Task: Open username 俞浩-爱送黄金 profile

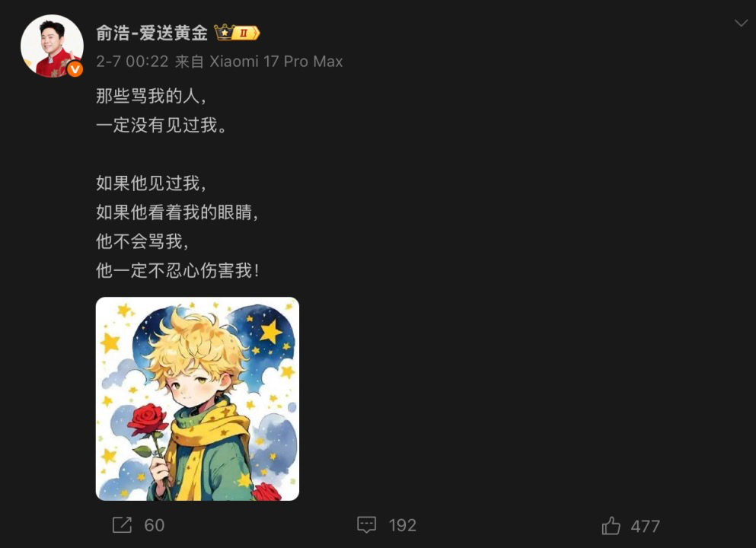Action: coord(152,33)
